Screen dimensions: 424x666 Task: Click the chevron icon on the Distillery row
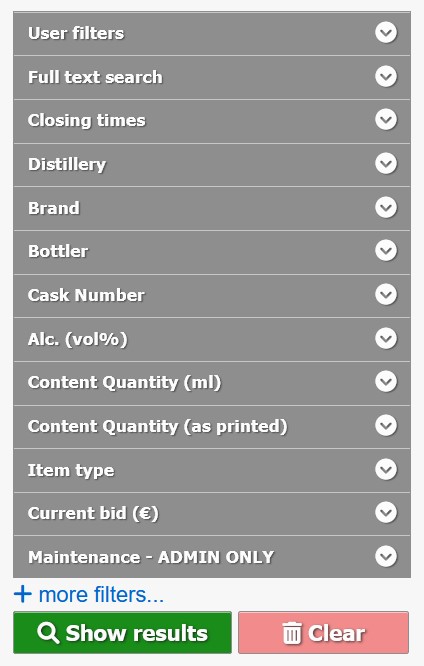(x=386, y=164)
